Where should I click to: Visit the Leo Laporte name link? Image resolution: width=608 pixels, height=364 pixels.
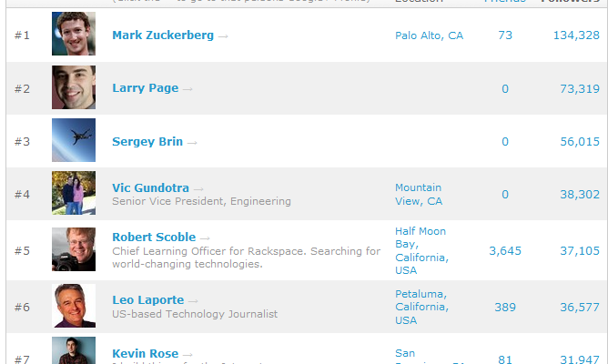pos(147,300)
